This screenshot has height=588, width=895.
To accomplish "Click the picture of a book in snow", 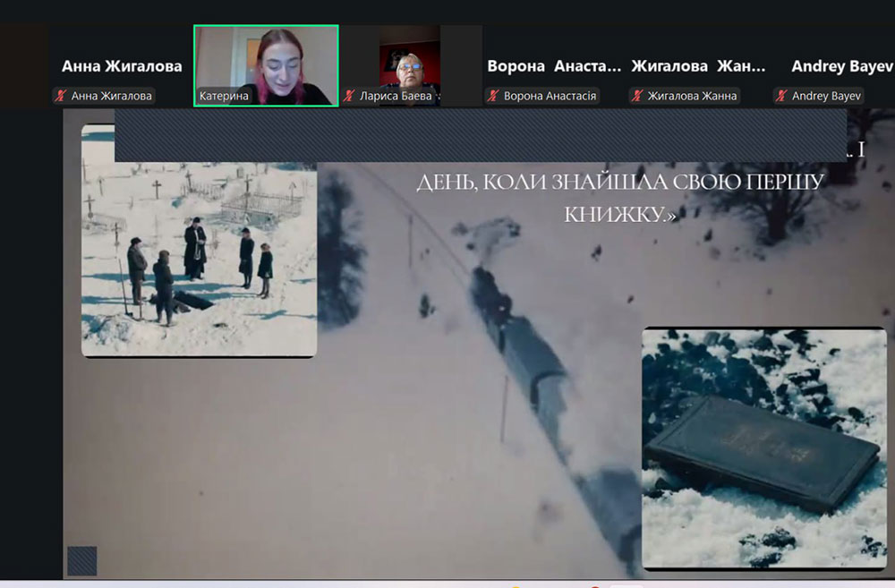I will (x=763, y=447).
